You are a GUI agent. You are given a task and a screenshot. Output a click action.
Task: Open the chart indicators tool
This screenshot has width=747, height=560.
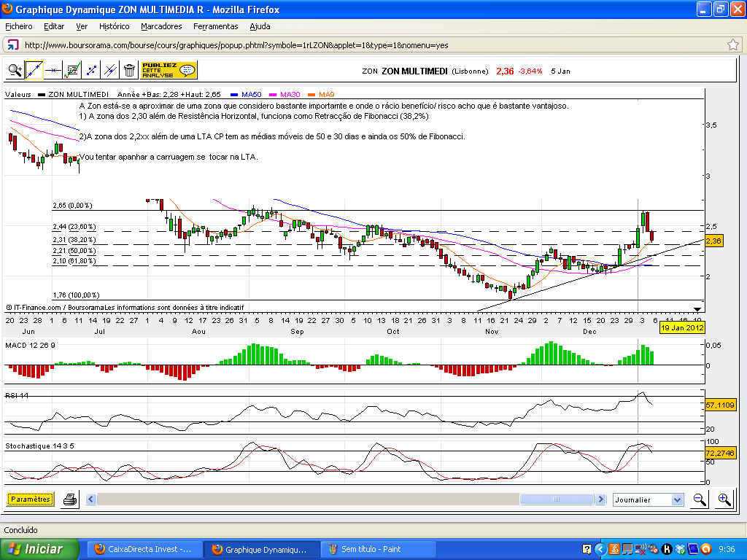(72, 71)
